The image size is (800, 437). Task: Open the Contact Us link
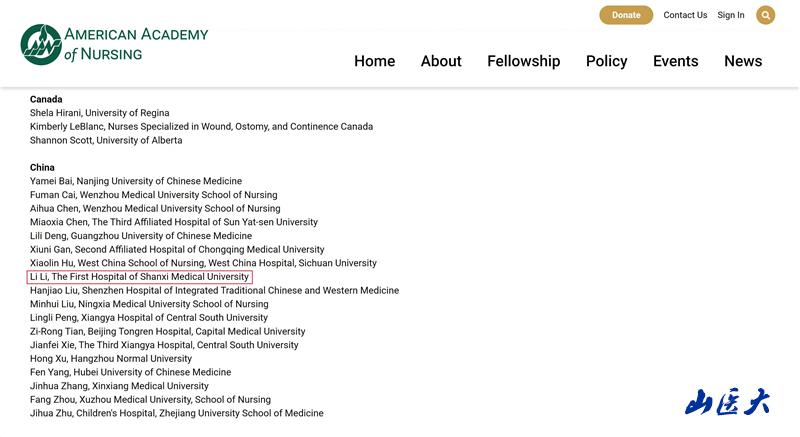click(x=685, y=15)
